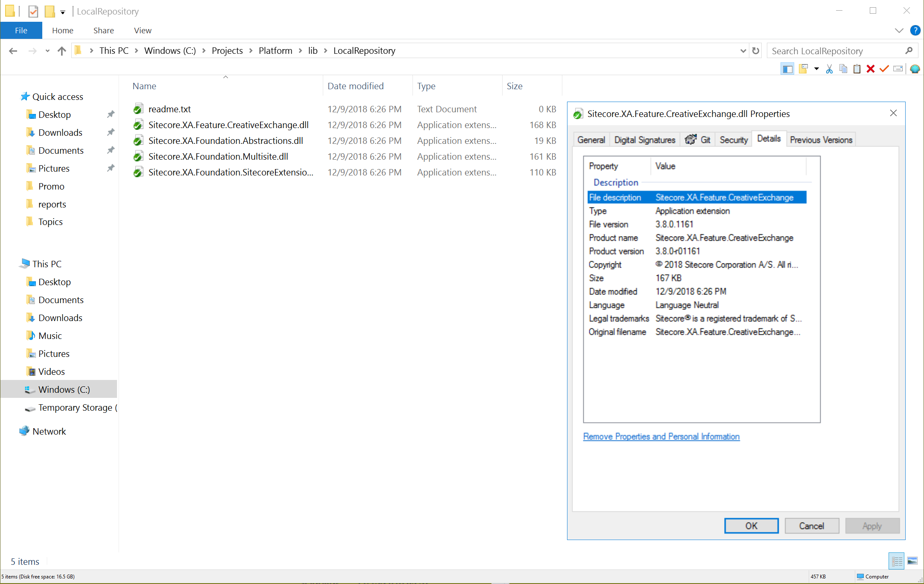Viewport: 924px width, 584px height.
Task: Click the Cut scissors icon in toolbar
Action: tap(829, 69)
